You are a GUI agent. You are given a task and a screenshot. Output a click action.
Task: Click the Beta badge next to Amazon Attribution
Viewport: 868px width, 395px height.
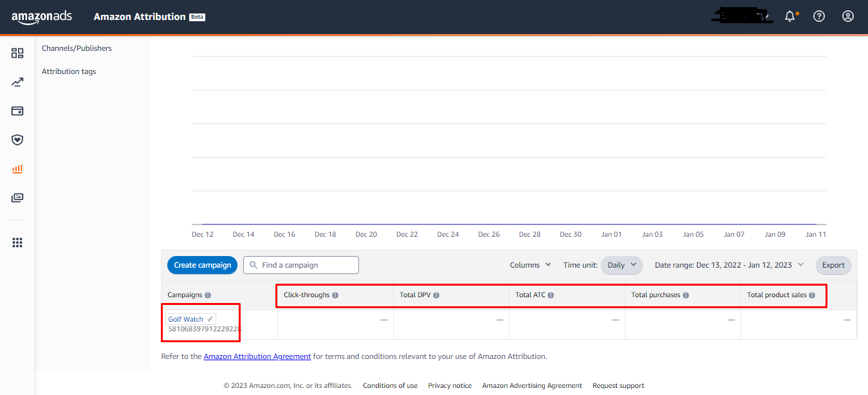(x=198, y=17)
